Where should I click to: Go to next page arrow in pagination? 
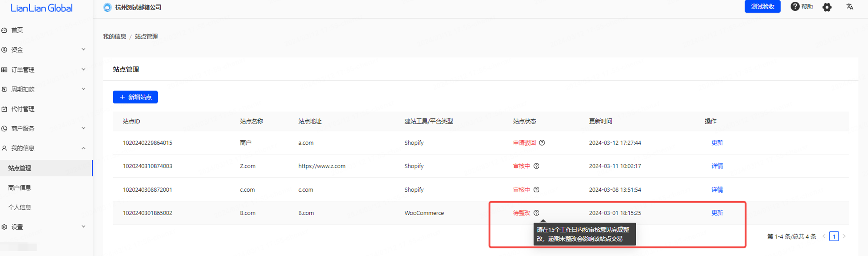(844, 236)
